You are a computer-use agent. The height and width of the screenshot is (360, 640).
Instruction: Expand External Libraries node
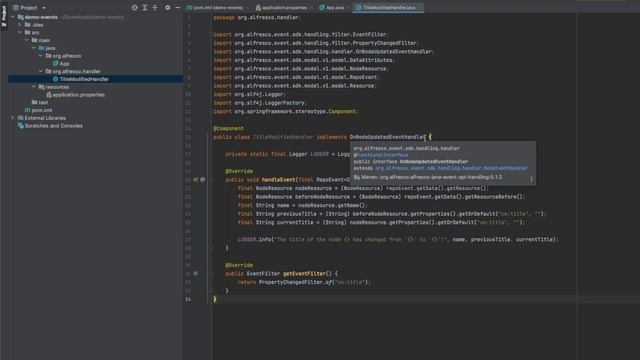13,118
